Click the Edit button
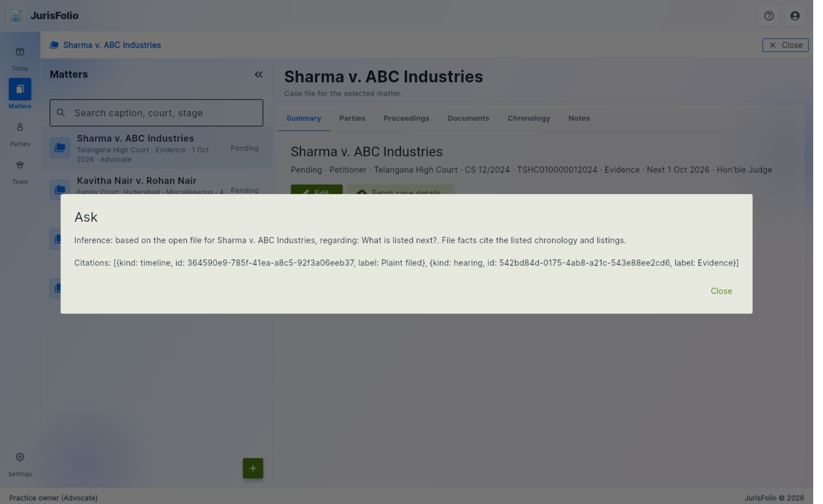This screenshot has width=823, height=504. coord(317,190)
